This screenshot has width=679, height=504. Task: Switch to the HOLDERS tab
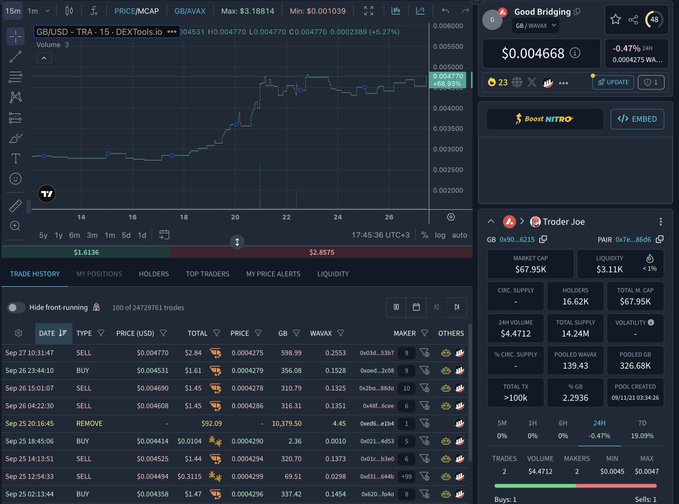154,274
